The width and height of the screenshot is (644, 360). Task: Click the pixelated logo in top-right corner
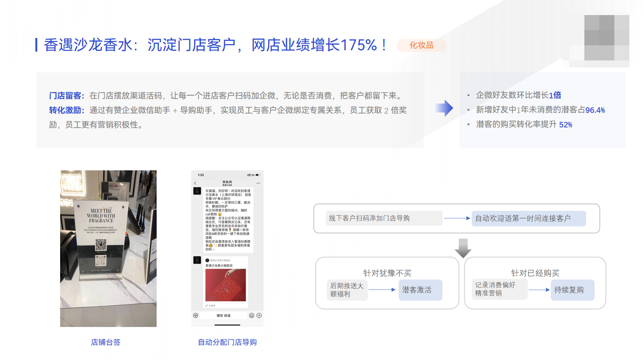point(606,38)
